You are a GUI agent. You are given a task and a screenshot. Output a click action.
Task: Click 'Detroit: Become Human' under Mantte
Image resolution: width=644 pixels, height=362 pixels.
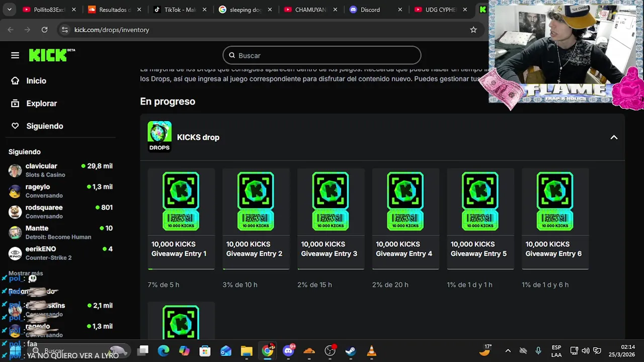[58, 237]
